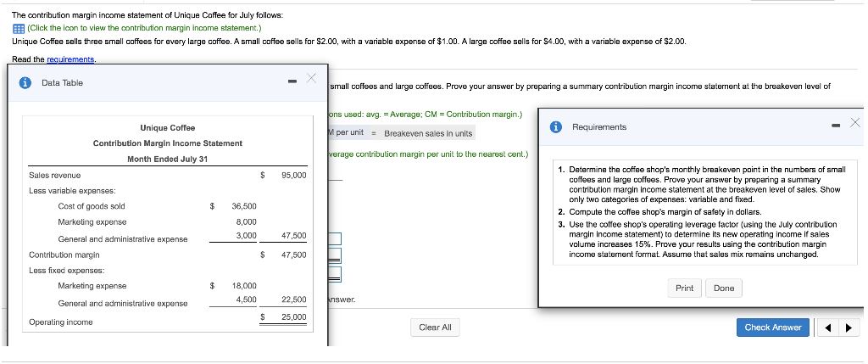Click the Requirements info icon
The width and height of the screenshot is (868, 364).
pyautogui.click(x=555, y=127)
